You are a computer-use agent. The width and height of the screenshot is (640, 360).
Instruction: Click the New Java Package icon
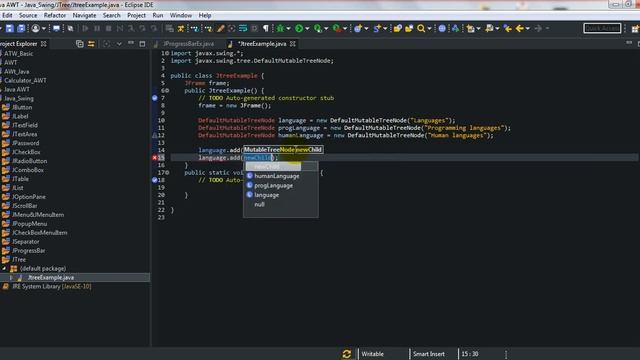(x=358, y=28)
